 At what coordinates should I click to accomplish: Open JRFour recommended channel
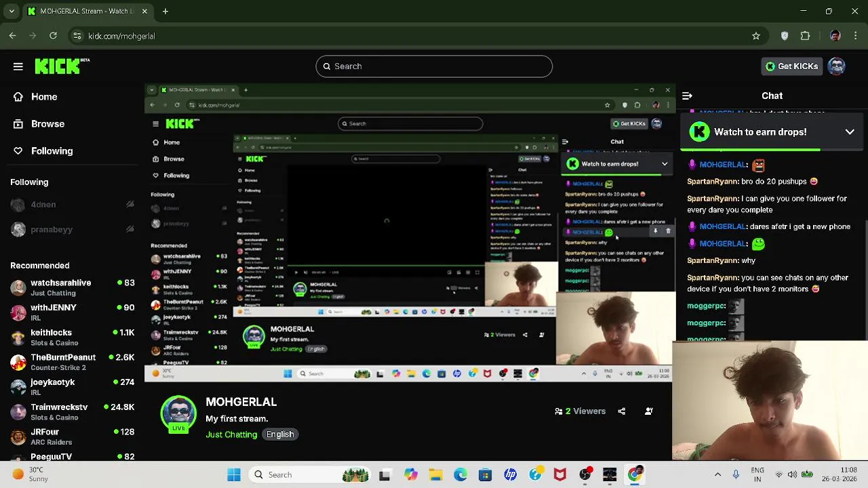tap(72, 436)
